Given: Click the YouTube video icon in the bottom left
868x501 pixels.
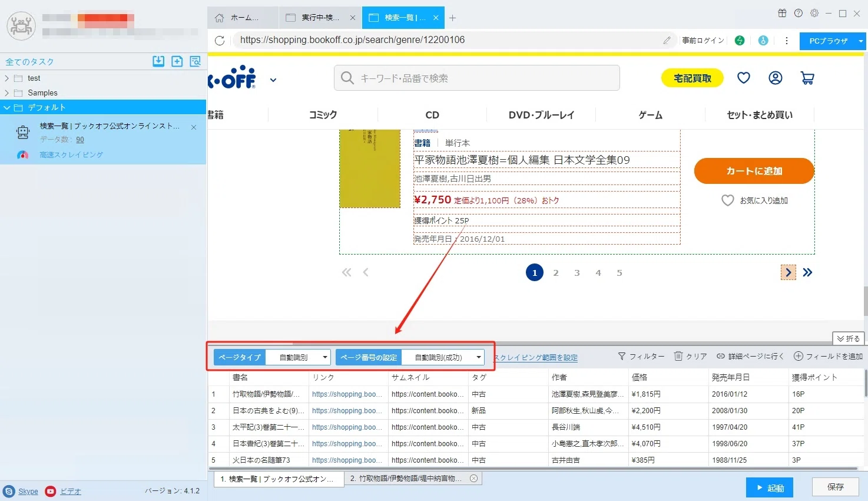Looking at the screenshot, I should pyautogui.click(x=51, y=491).
